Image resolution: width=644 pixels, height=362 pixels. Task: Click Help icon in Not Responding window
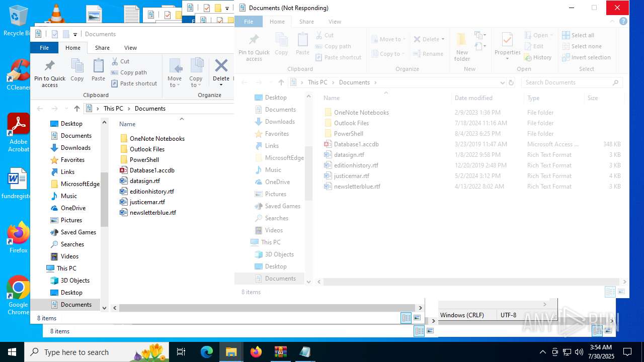(623, 22)
